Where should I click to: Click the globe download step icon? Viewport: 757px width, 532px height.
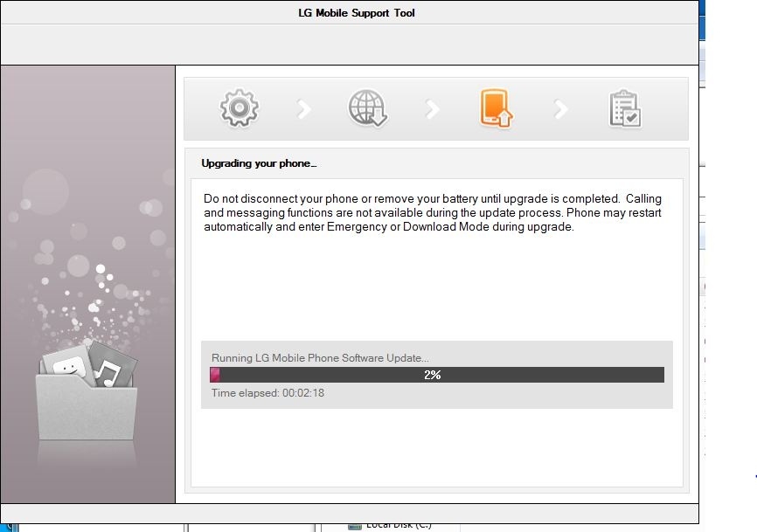click(367, 108)
